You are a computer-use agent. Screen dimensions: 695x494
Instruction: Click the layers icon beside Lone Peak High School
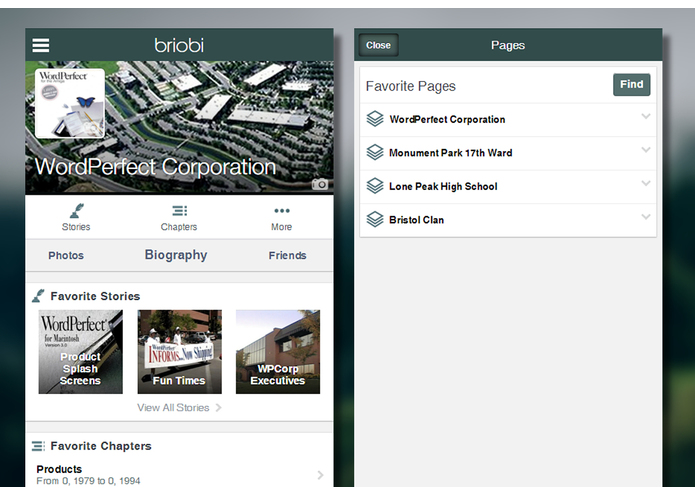[375, 186]
